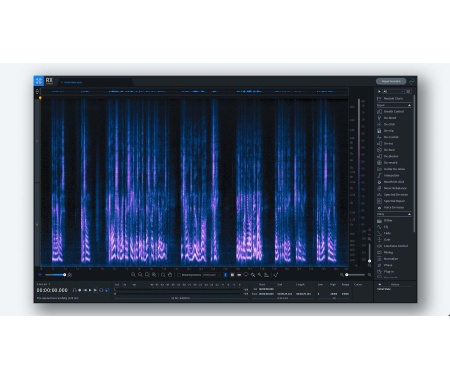450x380 pixels.
Task: Select the brush selection tool
Action: click(253, 275)
